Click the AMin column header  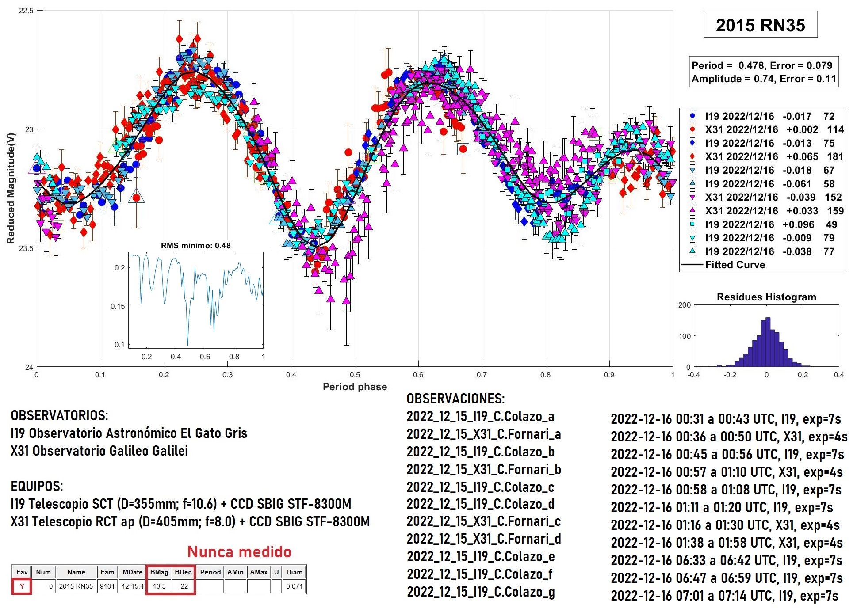point(235,572)
